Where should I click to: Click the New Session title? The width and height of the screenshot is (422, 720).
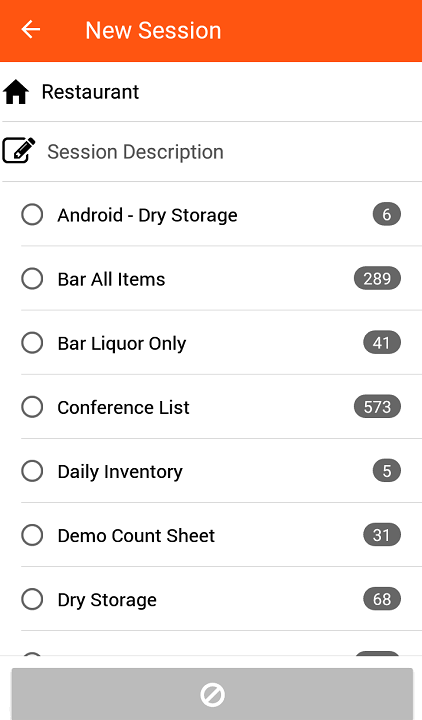coord(153,30)
